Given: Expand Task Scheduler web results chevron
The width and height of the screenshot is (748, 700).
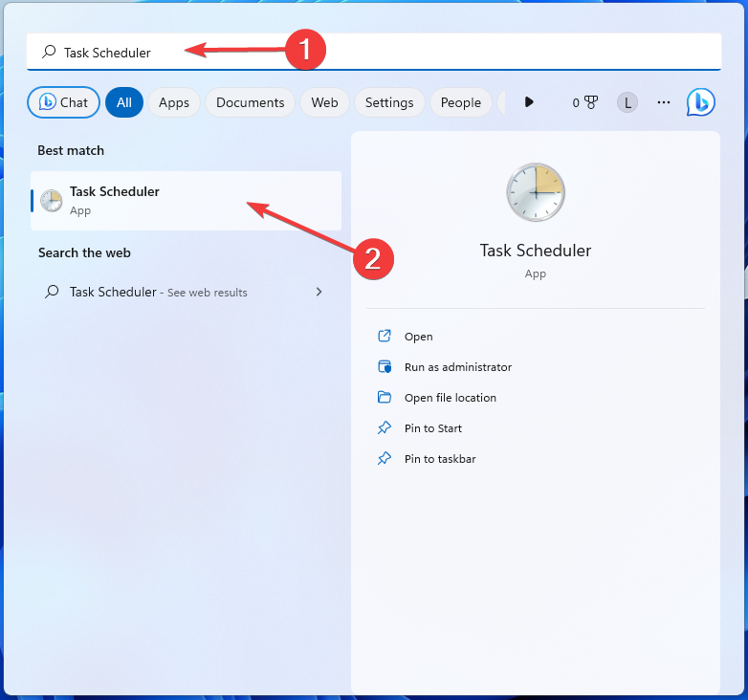Looking at the screenshot, I should 319,292.
